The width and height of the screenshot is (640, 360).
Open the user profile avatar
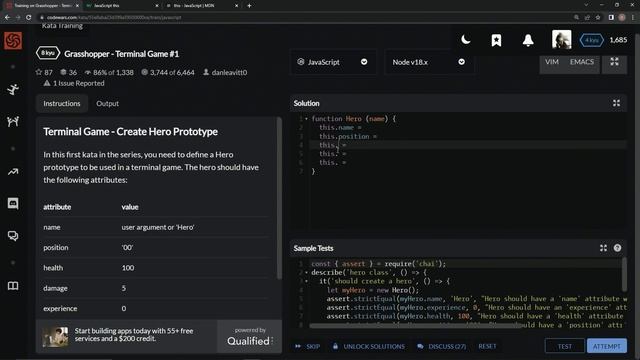(x=562, y=40)
